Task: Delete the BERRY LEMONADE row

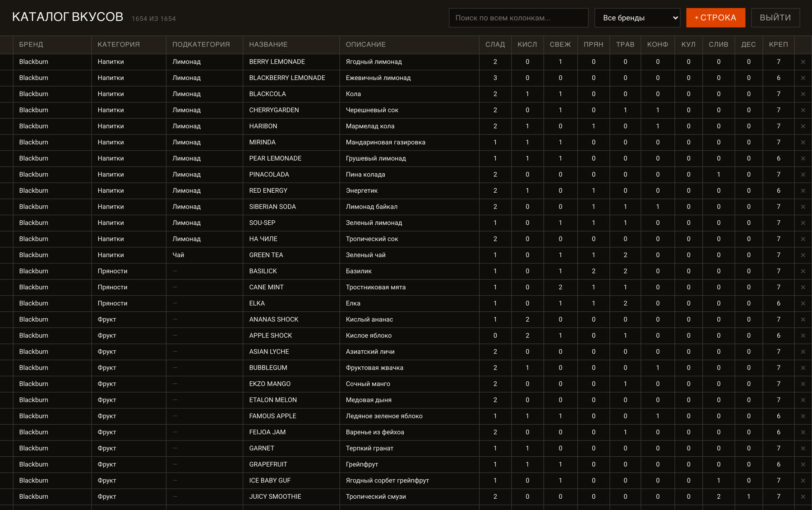Action: [x=803, y=62]
